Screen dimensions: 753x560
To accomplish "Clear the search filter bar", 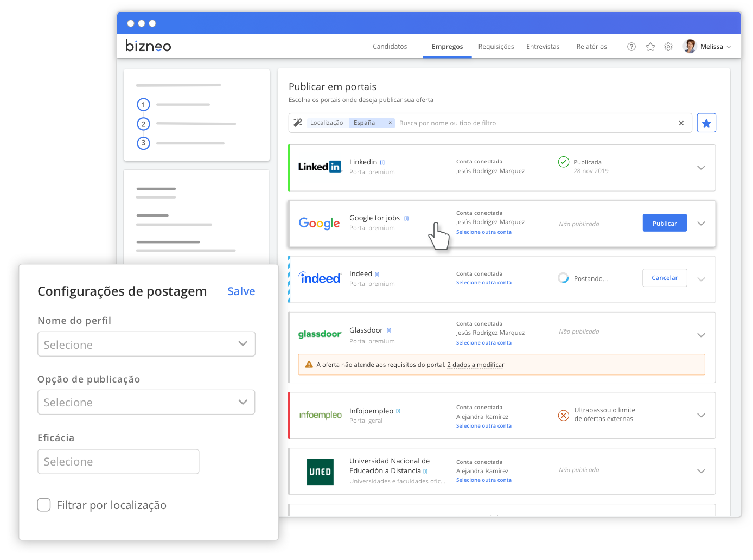I will click(x=681, y=123).
